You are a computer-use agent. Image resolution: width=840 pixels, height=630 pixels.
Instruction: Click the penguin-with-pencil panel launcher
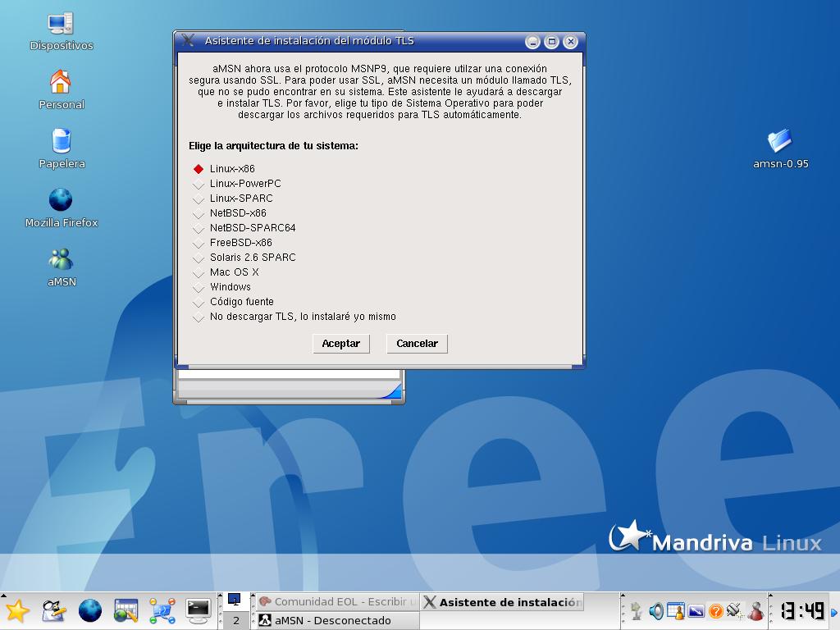click(x=54, y=610)
